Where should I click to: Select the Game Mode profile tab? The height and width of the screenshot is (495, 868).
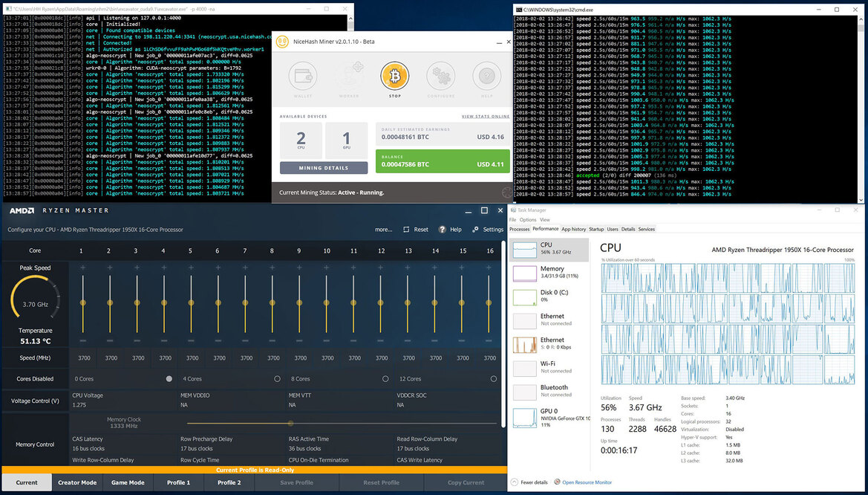pyautogui.click(x=128, y=483)
